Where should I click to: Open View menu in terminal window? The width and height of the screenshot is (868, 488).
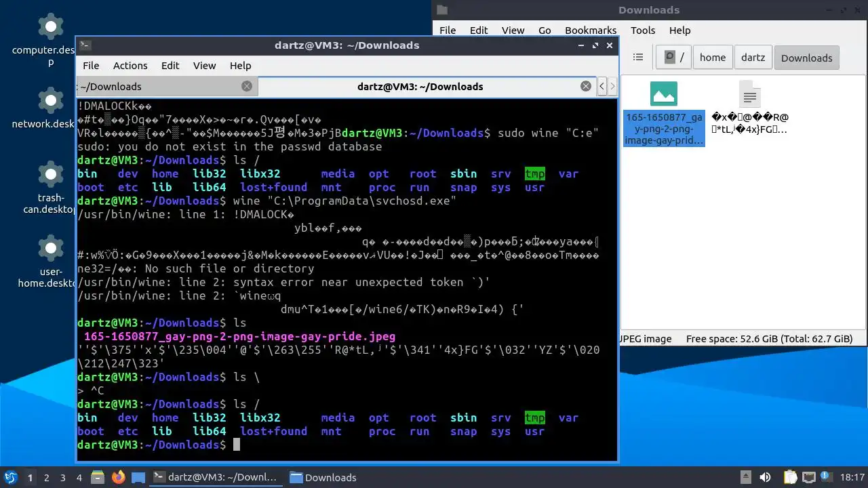tap(204, 66)
